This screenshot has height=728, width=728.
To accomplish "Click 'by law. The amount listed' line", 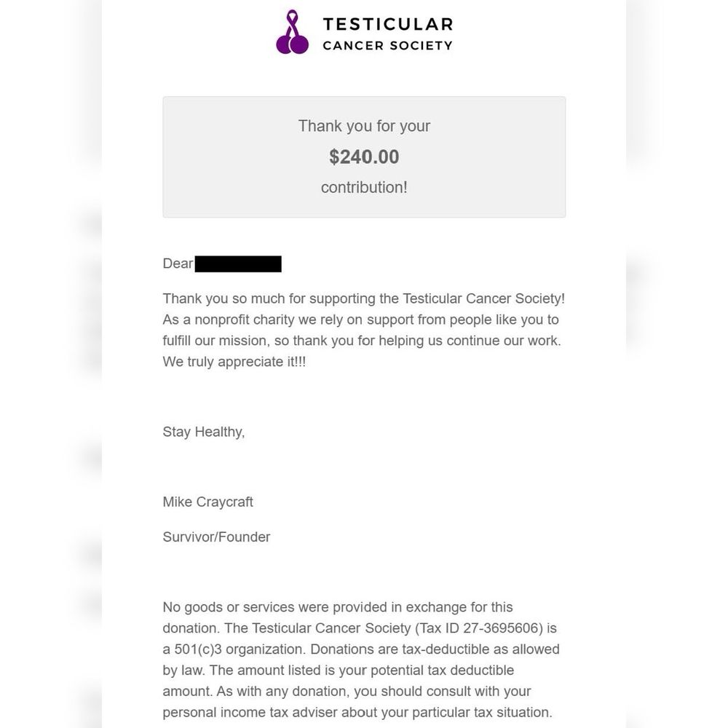I will pyautogui.click(x=338, y=670).
